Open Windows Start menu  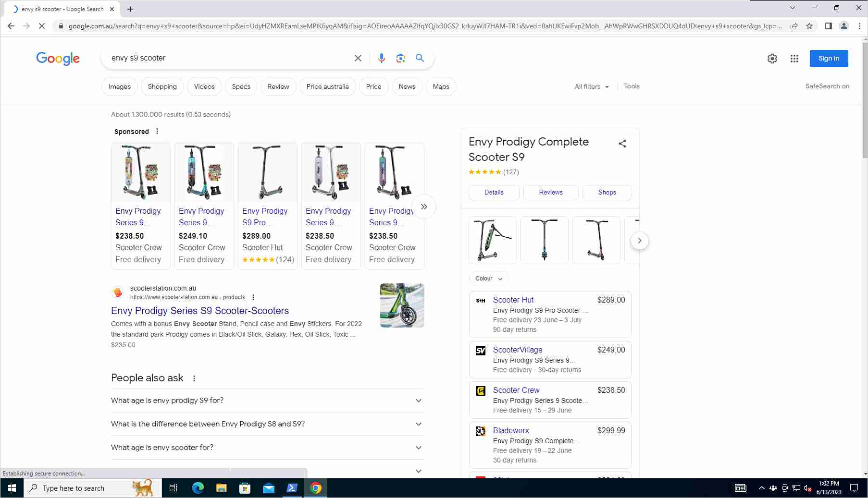12,488
